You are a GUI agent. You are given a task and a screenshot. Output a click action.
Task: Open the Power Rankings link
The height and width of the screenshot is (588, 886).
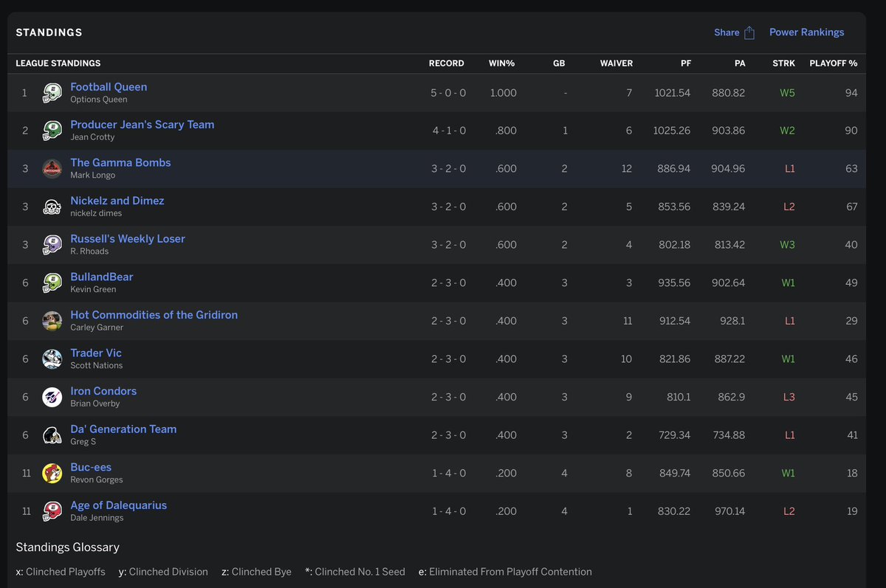806,32
